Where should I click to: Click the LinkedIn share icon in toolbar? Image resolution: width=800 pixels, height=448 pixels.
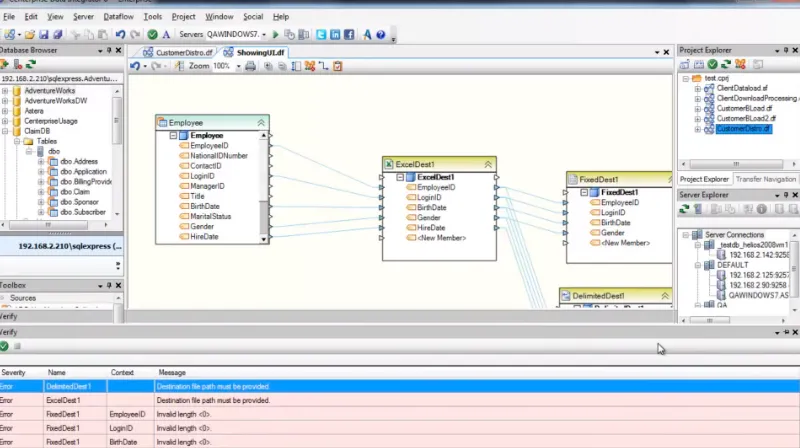pos(335,35)
